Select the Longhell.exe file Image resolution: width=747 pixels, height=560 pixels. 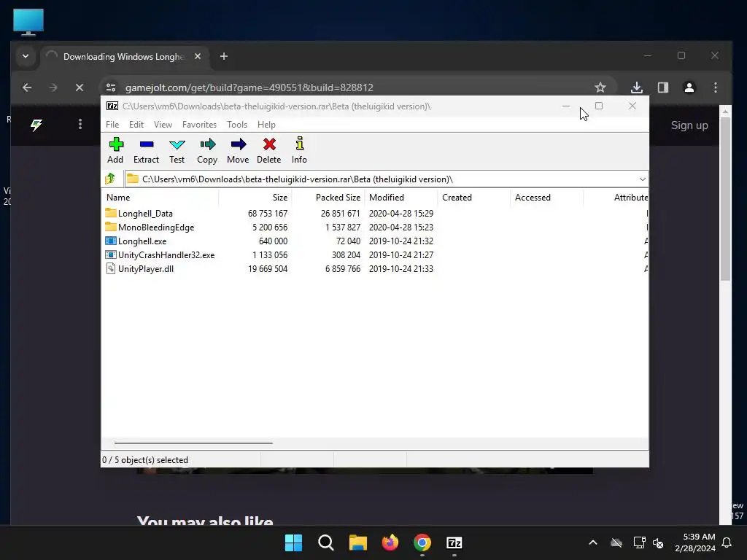click(142, 241)
